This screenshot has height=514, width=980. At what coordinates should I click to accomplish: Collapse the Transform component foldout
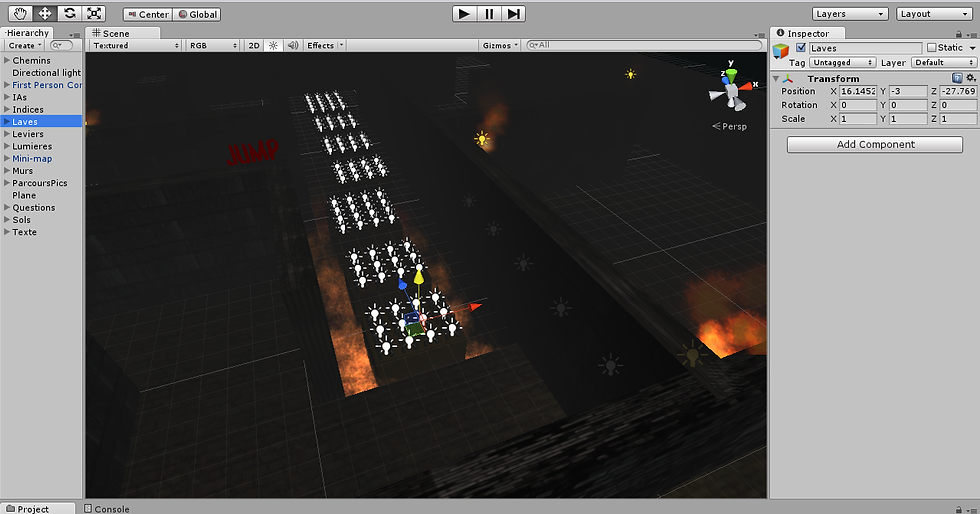click(x=776, y=79)
